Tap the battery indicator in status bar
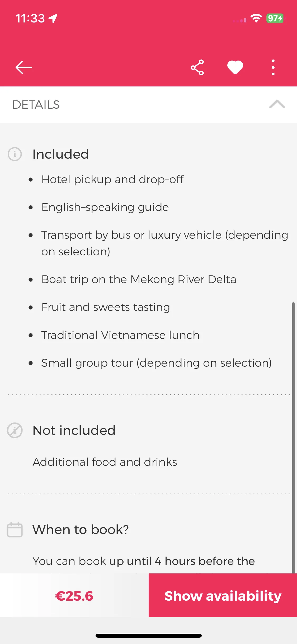297x644 pixels. pos(276,18)
